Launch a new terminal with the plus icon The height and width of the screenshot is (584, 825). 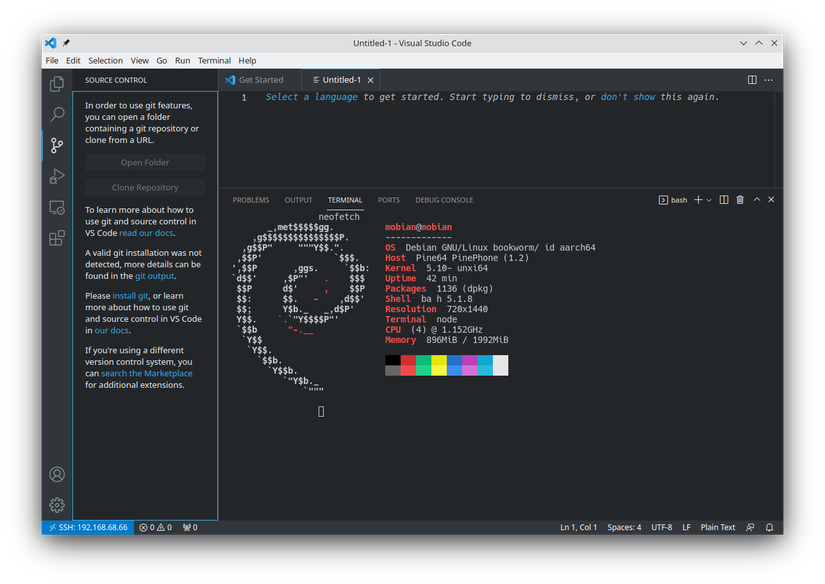coord(698,199)
